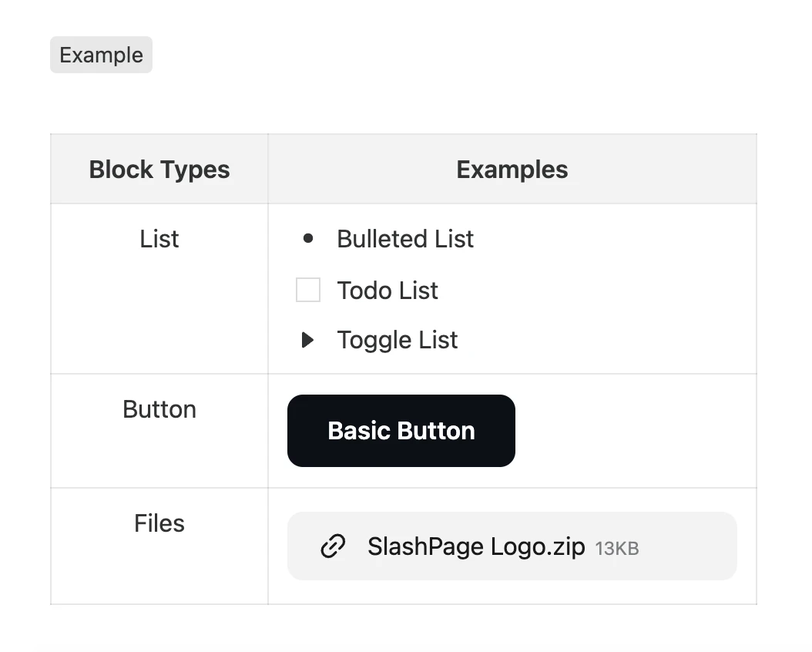Click the Toggle List text
The width and height of the screenshot is (812, 652).
coord(398,340)
